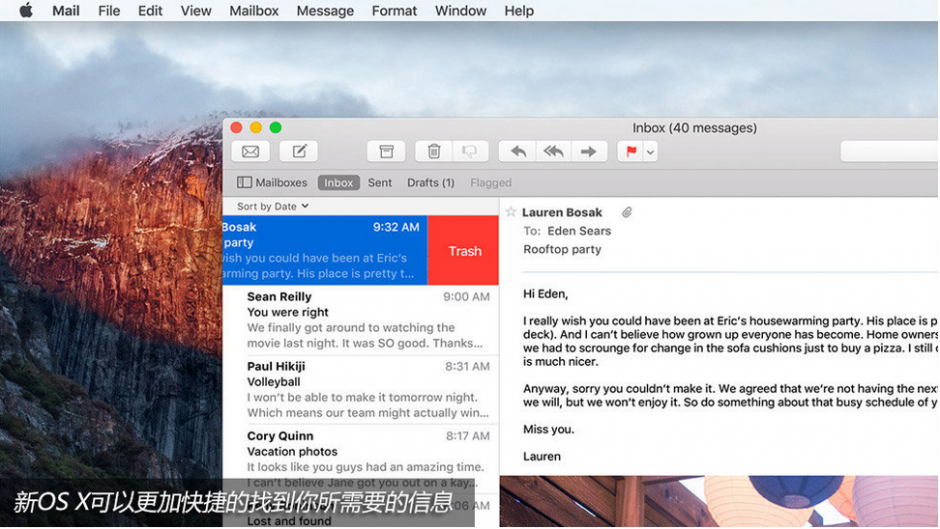This screenshot has width=940, height=529.
Task: Select the Inbox favorites tab
Action: 339,183
